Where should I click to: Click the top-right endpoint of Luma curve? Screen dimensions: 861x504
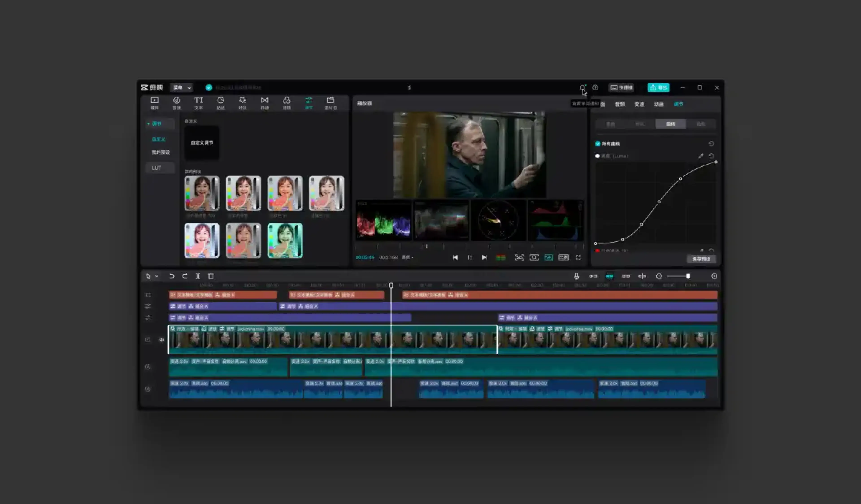pos(716,162)
